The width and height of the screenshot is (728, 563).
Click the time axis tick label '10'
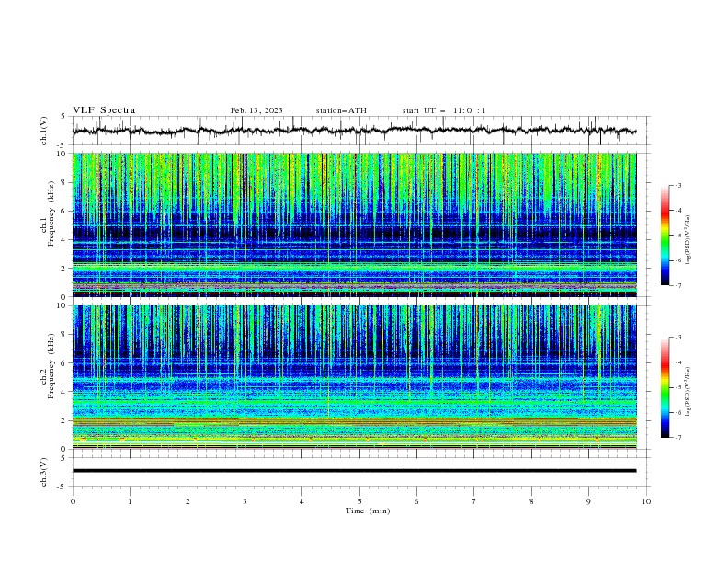(x=646, y=501)
